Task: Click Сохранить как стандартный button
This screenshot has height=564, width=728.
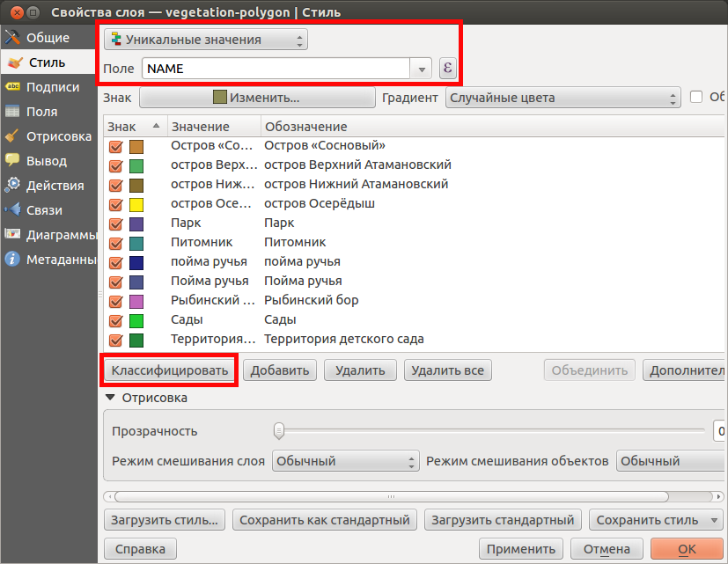Action: click(325, 520)
